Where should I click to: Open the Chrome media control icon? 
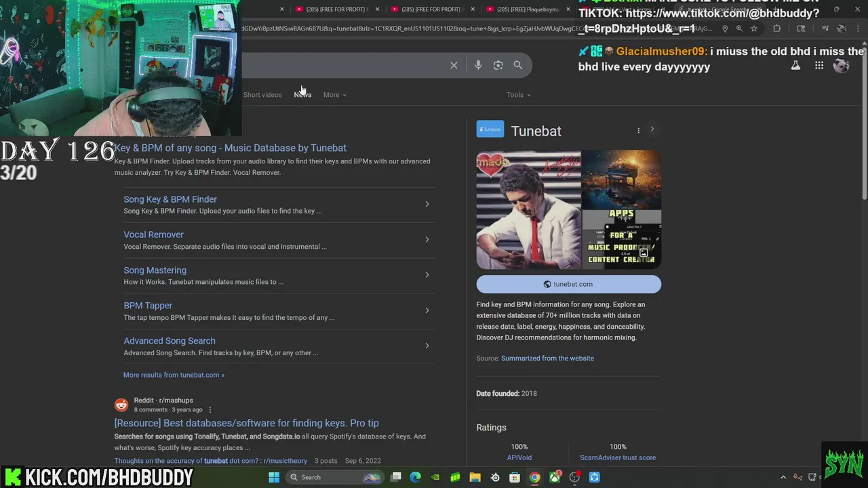point(825,28)
